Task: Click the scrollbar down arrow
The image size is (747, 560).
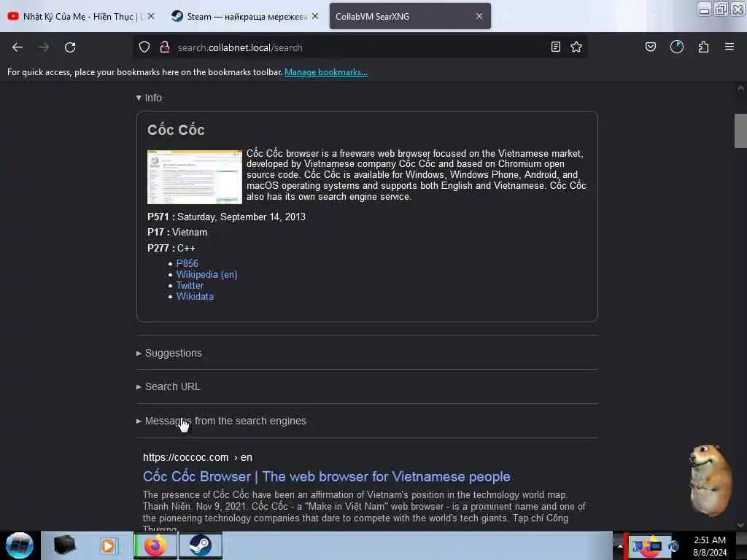Action: (x=740, y=525)
